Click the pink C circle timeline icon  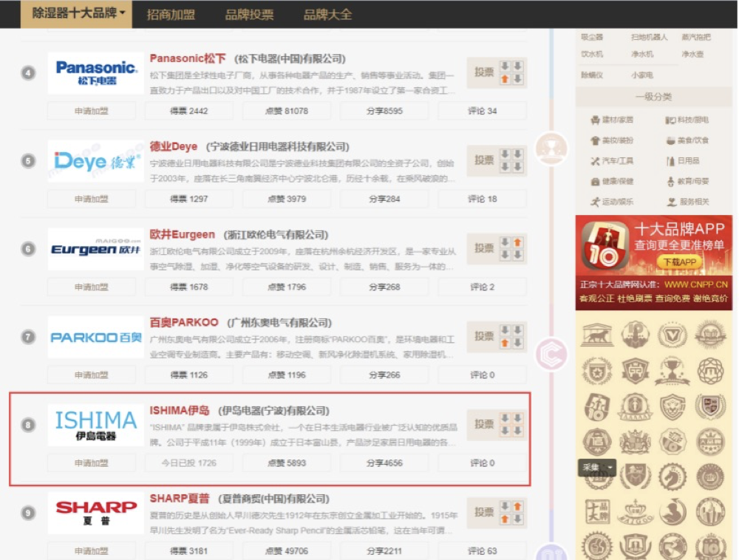pyautogui.click(x=551, y=354)
